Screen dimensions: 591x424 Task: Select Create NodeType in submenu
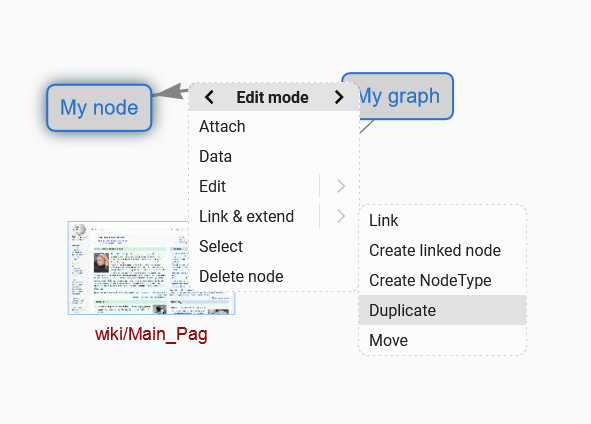click(442, 280)
